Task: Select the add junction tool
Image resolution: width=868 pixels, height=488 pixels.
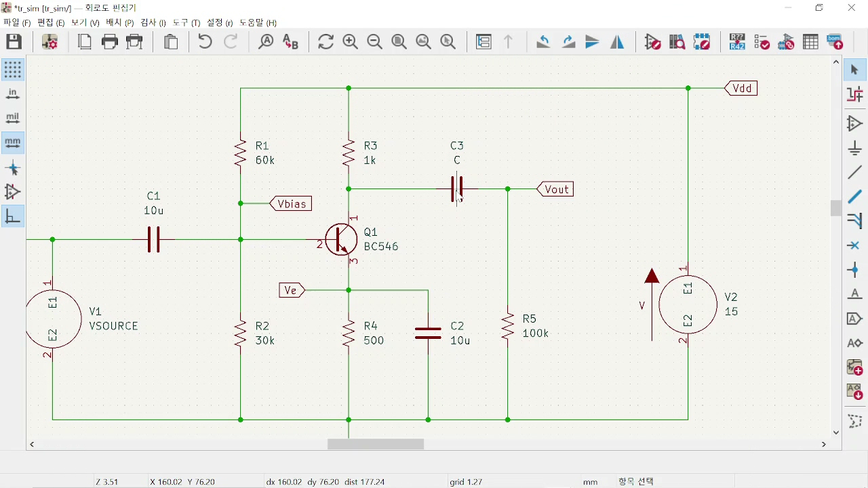Action: click(854, 270)
